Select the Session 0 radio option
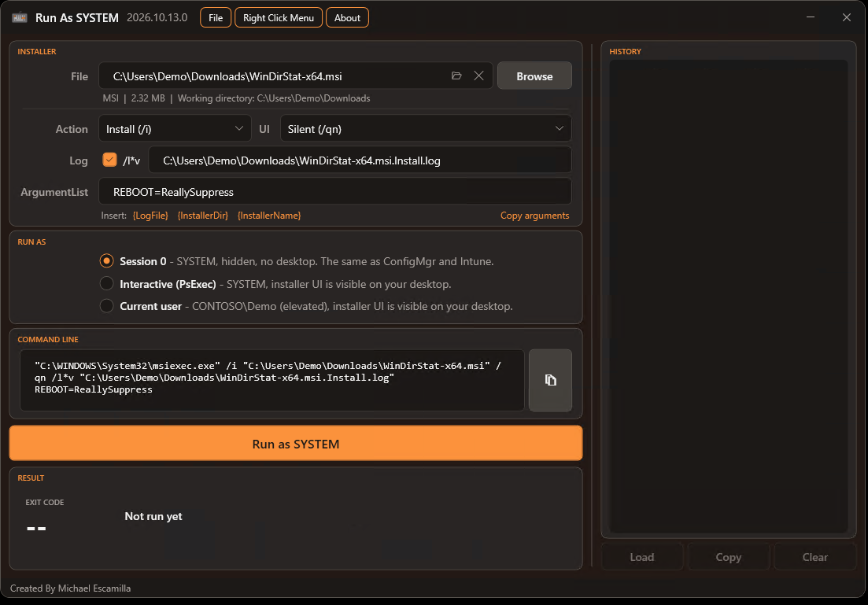Screen dimensions: 868x605 (107, 260)
